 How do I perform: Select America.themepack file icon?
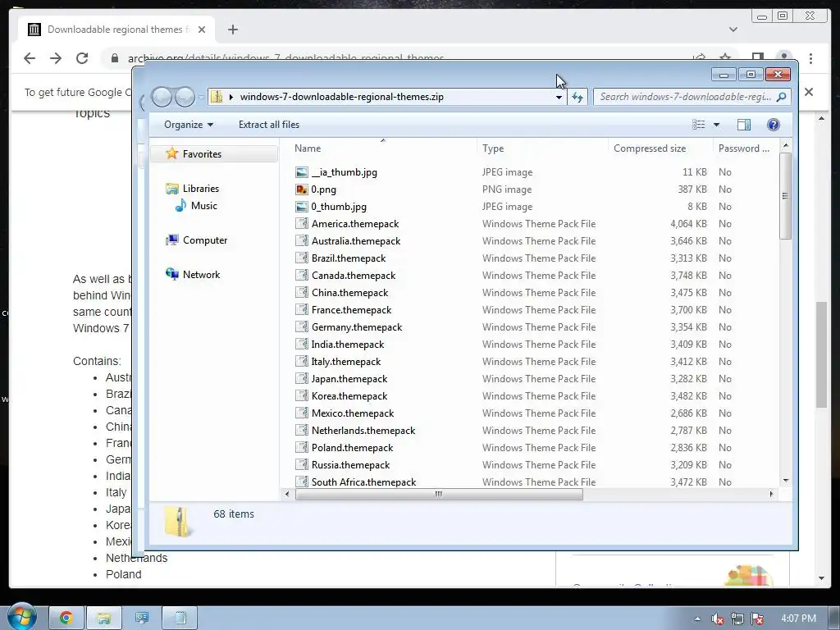(x=302, y=224)
